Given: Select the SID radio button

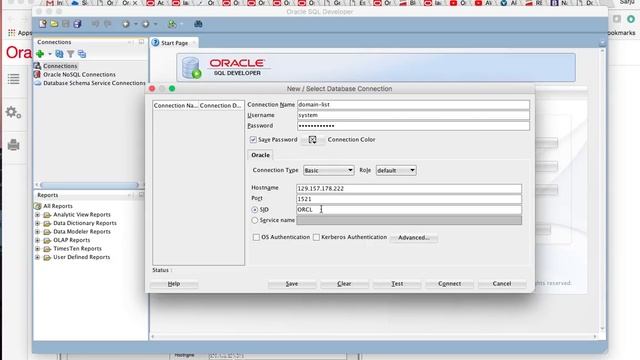Looking at the screenshot, I should pyautogui.click(x=255, y=210).
